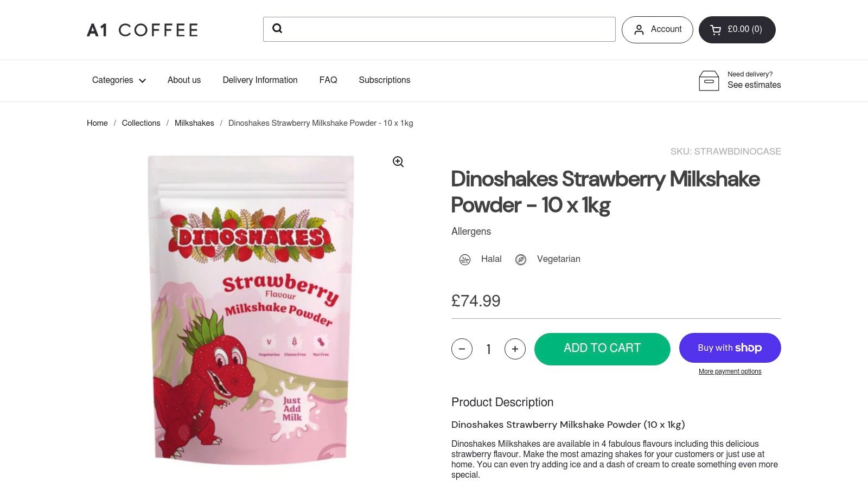
Task: Click the Vegetarian leaf icon
Action: pyautogui.click(x=520, y=259)
